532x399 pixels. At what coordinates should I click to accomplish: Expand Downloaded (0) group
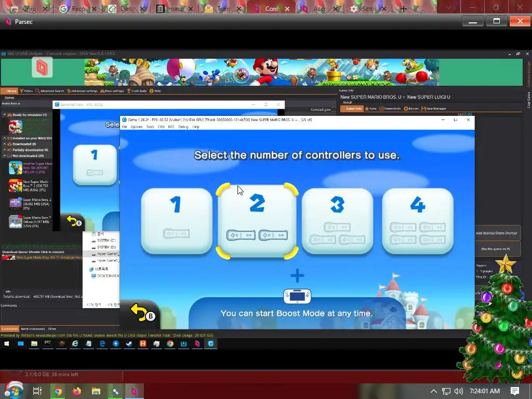(x=5, y=144)
